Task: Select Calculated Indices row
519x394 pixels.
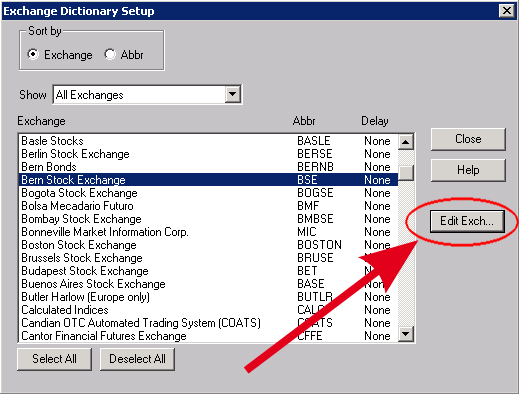Action: [x=209, y=310]
